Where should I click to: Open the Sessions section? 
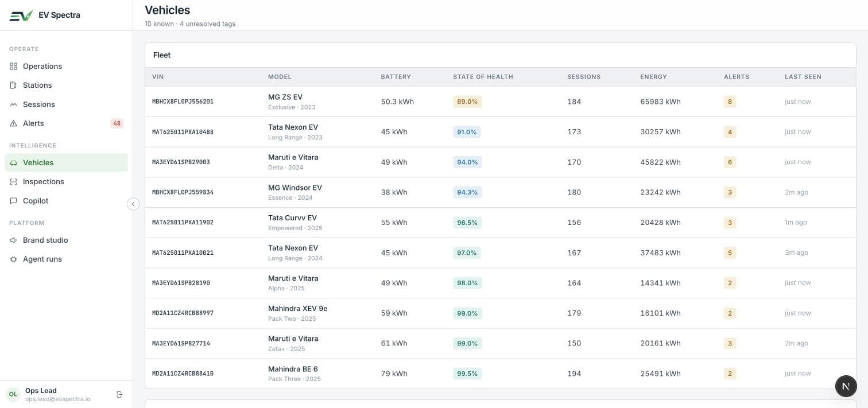pos(66,104)
